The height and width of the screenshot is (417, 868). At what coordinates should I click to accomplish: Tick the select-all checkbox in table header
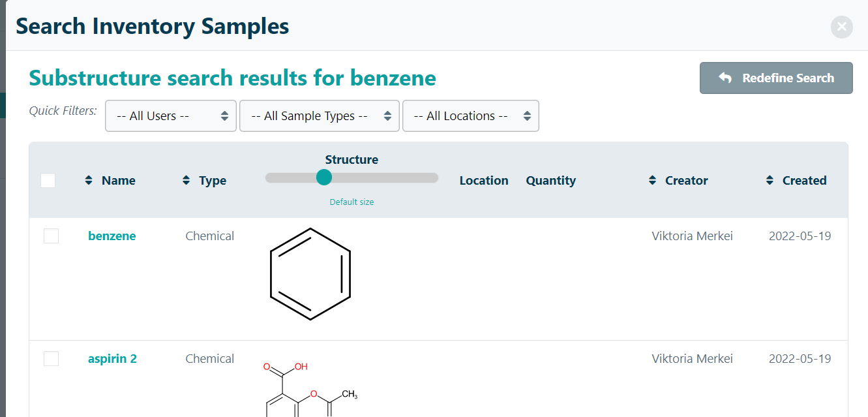48,181
